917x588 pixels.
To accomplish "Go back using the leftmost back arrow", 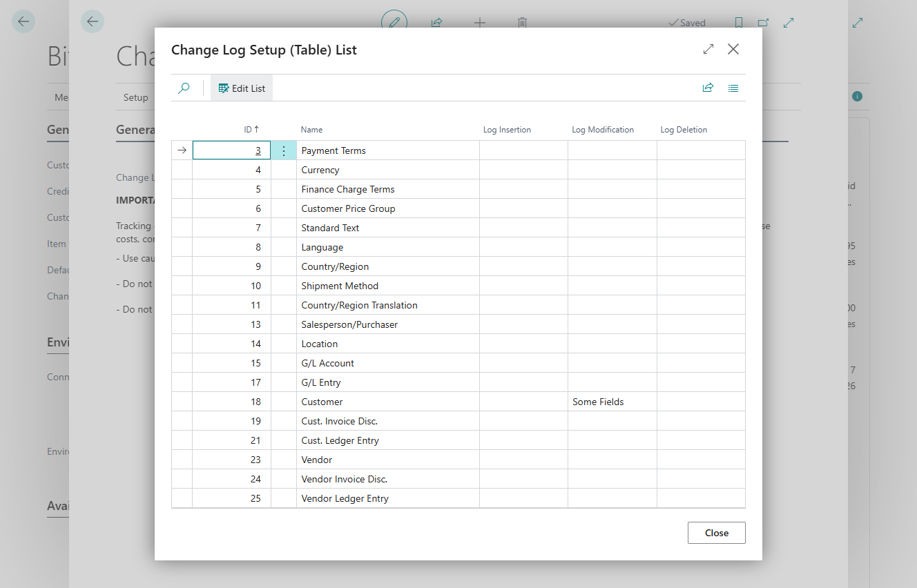I will (23, 21).
